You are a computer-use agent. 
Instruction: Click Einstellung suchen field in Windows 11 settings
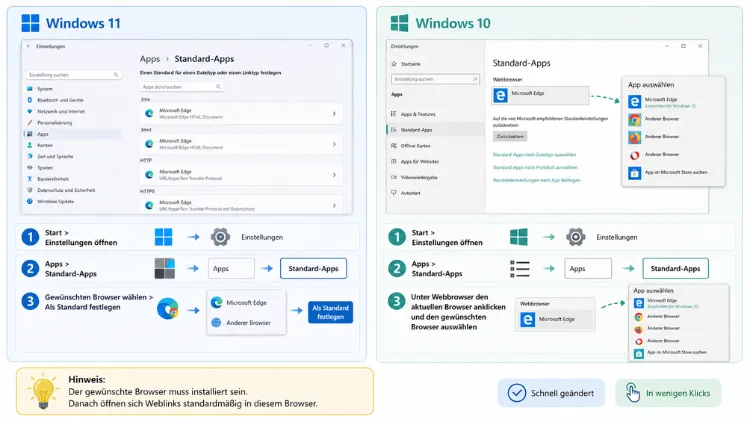[x=73, y=75]
